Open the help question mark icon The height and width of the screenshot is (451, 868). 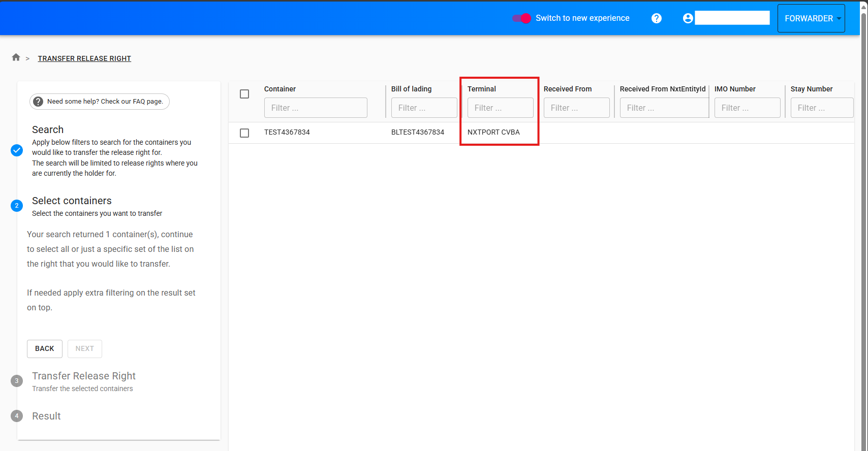tap(657, 18)
